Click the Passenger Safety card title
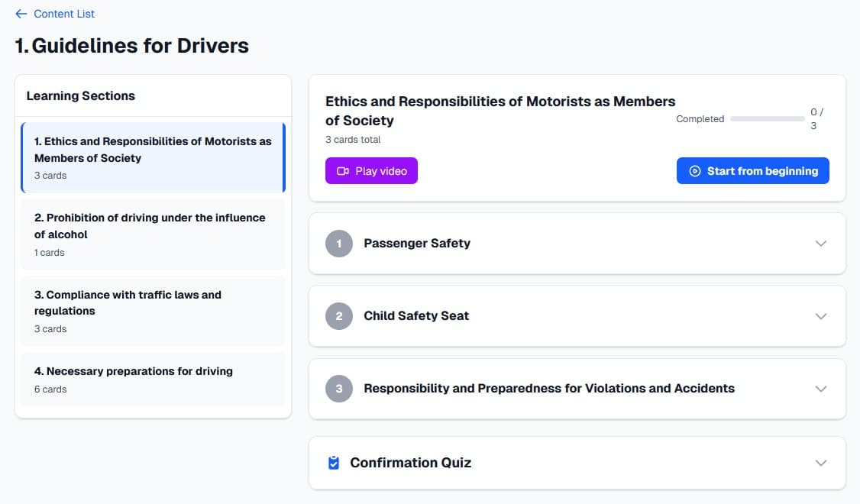This screenshot has height=504, width=860. (417, 244)
